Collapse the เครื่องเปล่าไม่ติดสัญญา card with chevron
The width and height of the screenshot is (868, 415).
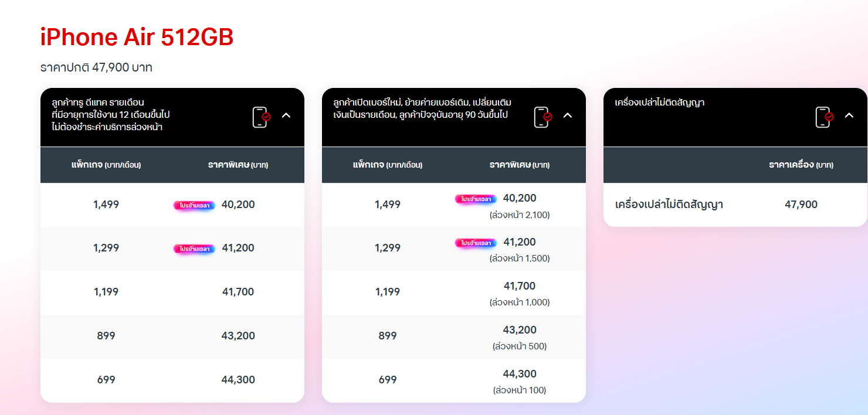tap(849, 115)
